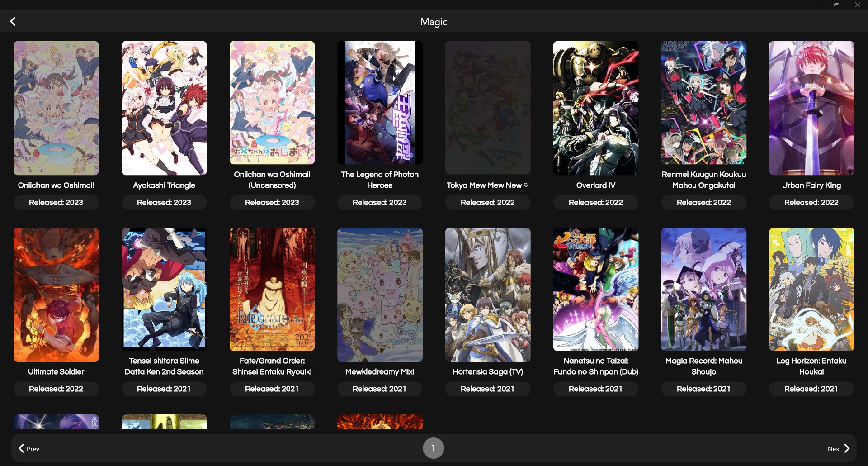Click the Oniichan wa Oshimai! title text
This screenshot has height=466, width=868.
(56, 185)
